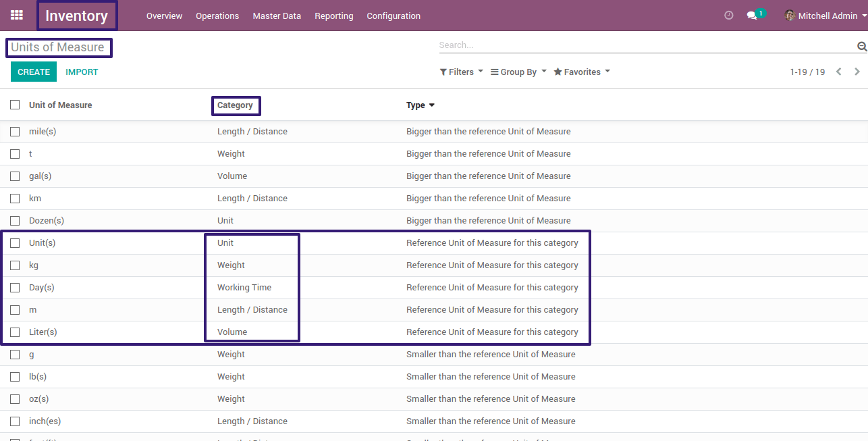Open the conversations chat bubble icon

[752, 16]
